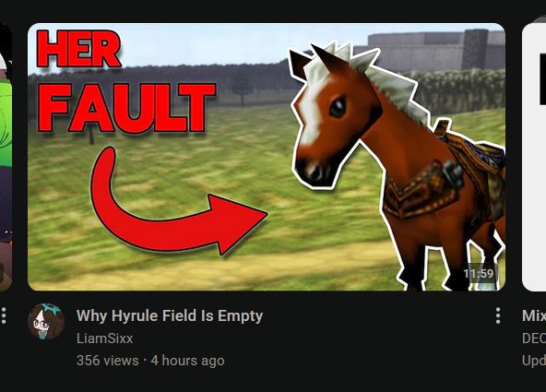Open the partial white thumbnail on the right

point(534,157)
